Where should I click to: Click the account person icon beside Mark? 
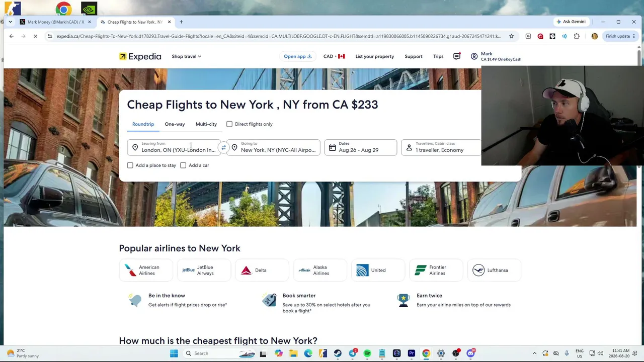point(474,56)
